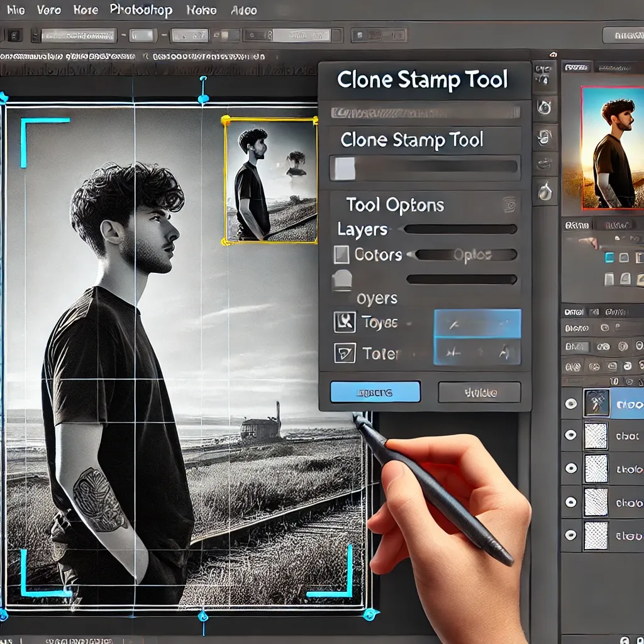Screen dimensions: 644x644
Task: Expand the dark dropdown bar above oyers
Action: point(462,279)
